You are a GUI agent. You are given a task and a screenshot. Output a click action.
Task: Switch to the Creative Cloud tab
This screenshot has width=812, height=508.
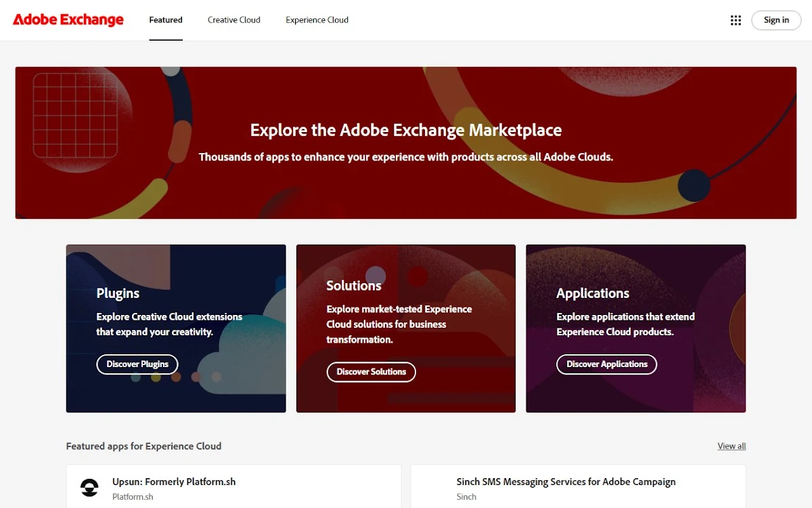[234, 20]
